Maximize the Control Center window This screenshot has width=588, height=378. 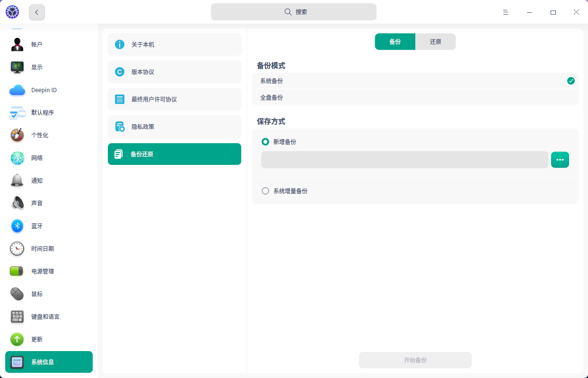point(553,12)
